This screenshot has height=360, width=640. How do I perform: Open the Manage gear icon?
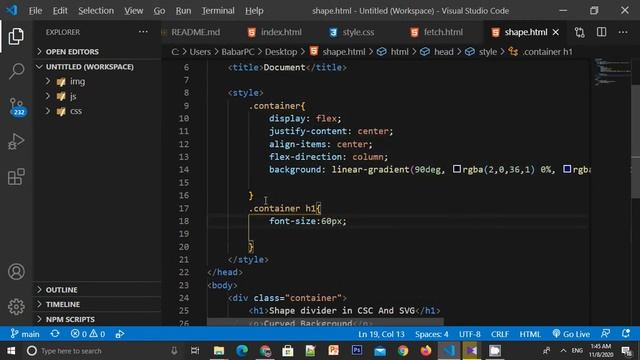click(16, 307)
